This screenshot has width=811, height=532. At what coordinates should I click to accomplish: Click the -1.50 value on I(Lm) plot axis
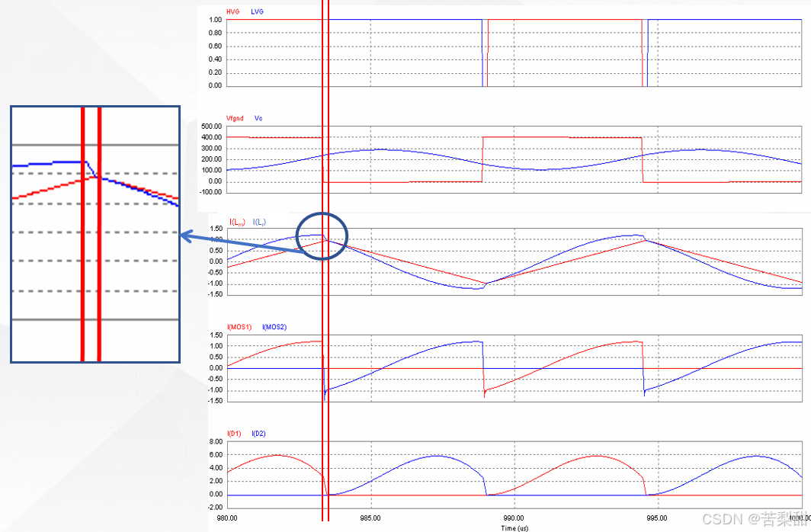[215, 295]
